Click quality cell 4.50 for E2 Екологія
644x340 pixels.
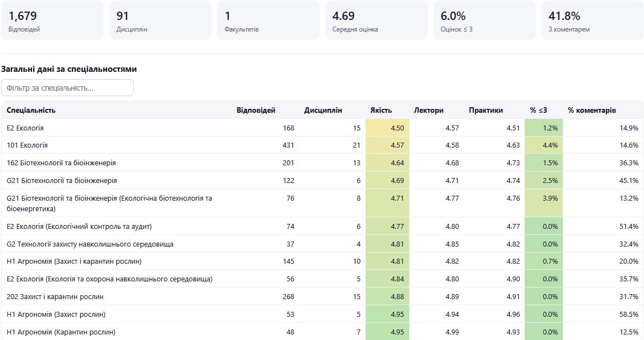(387, 128)
